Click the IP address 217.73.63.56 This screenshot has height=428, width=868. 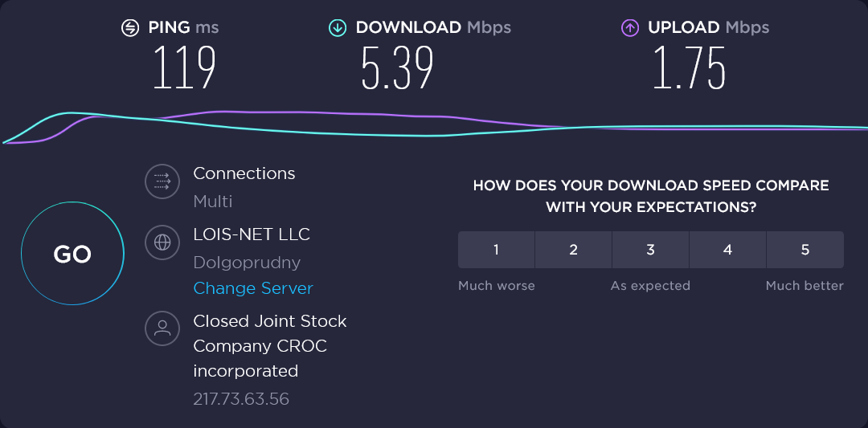pyautogui.click(x=241, y=399)
